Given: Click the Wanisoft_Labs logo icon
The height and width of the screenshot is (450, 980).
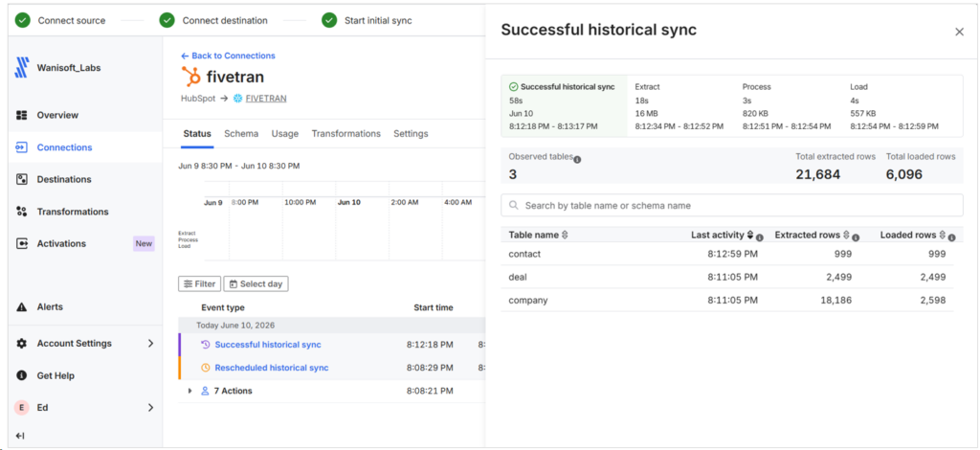Looking at the screenshot, I should pyautogui.click(x=22, y=67).
